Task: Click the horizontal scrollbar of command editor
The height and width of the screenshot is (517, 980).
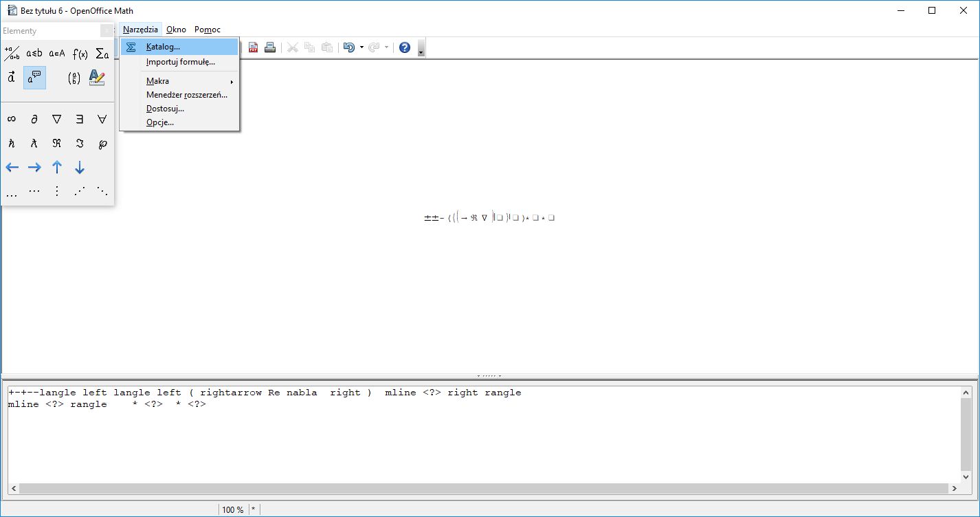Action: click(x=483, y=488)
